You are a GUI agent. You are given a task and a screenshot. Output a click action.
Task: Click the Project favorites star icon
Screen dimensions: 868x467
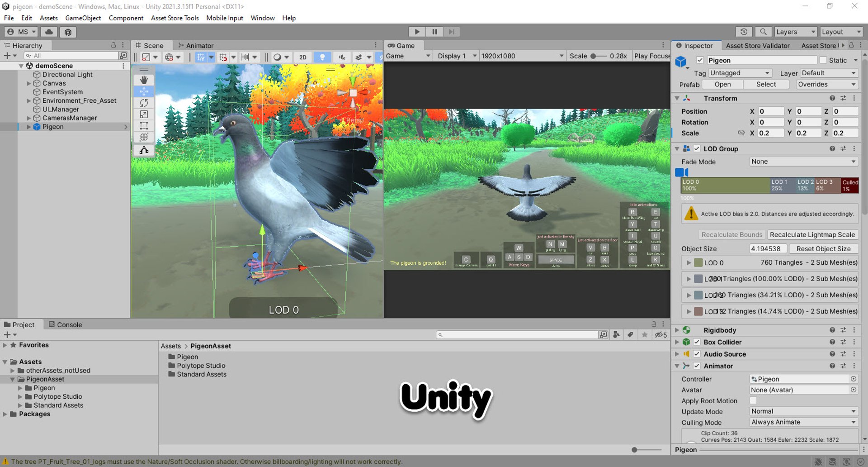645,335
